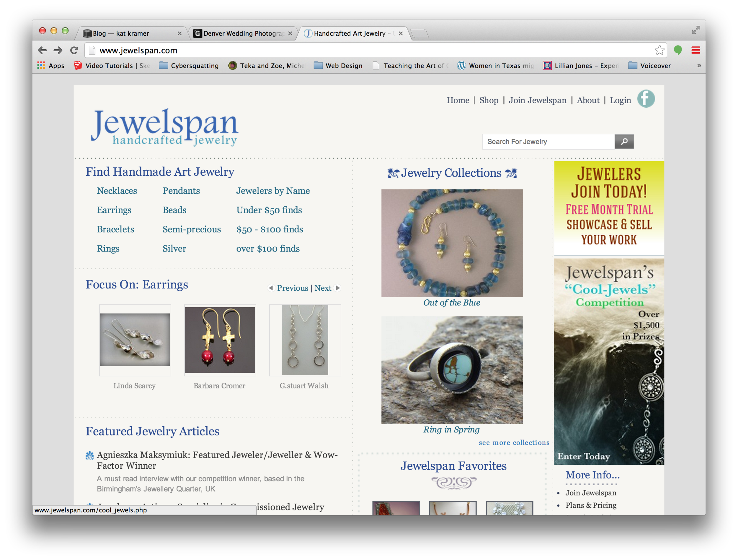The image size is (738, 560).
Task: Close the Handcrafted Art Jewelry tab
Action: coord(401,33)
